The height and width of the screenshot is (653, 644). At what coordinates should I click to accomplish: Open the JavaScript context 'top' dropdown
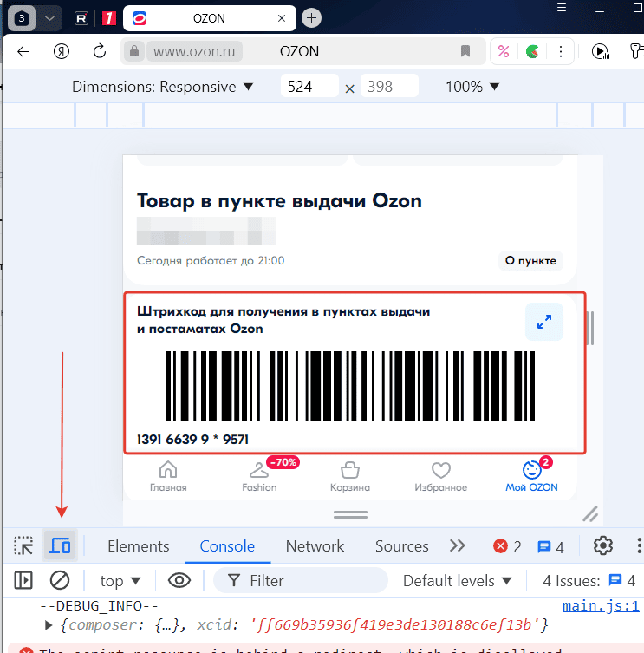tap(120, 580)
